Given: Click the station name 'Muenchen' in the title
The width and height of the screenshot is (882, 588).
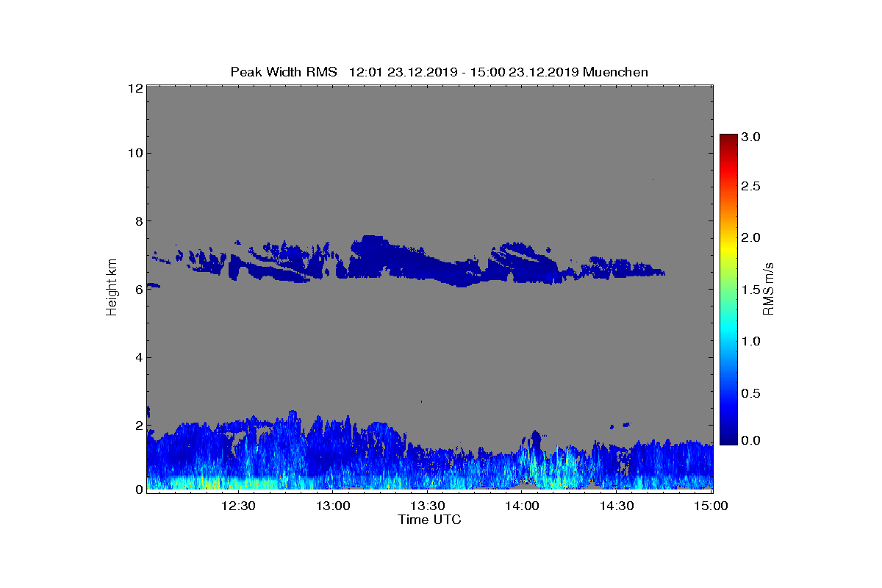Looking at the screenshot, I should (x=616, y=72).
